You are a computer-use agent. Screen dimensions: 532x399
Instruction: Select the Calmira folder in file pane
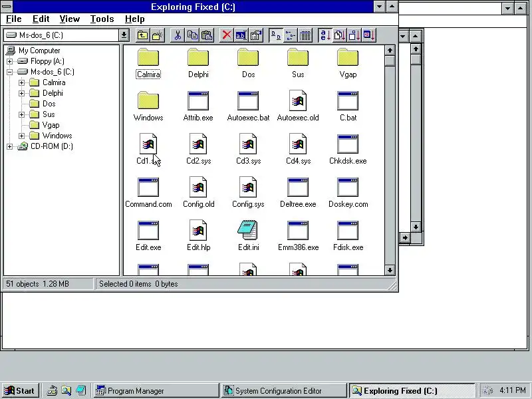[148, 57]
